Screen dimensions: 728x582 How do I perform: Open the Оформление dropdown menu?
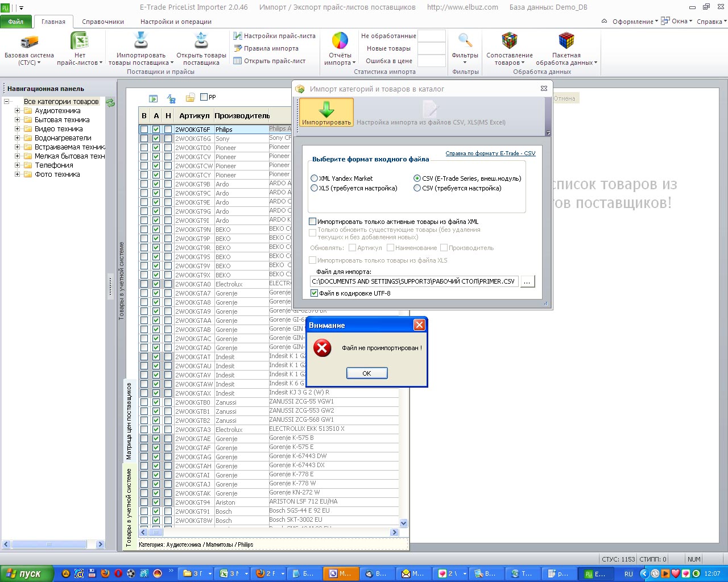635,22
